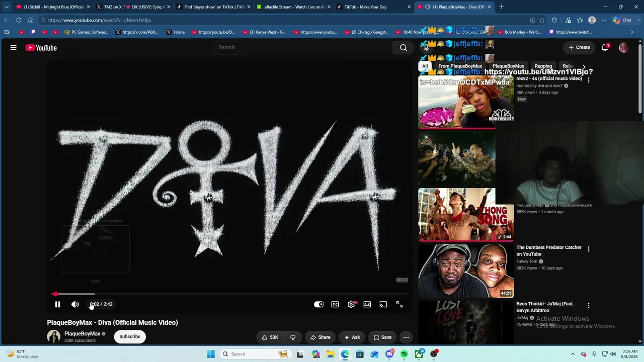This screenshot has width=644, height=362.
Task: Switch to the TikTok Make Your Day tab
Action: [373, 7]
